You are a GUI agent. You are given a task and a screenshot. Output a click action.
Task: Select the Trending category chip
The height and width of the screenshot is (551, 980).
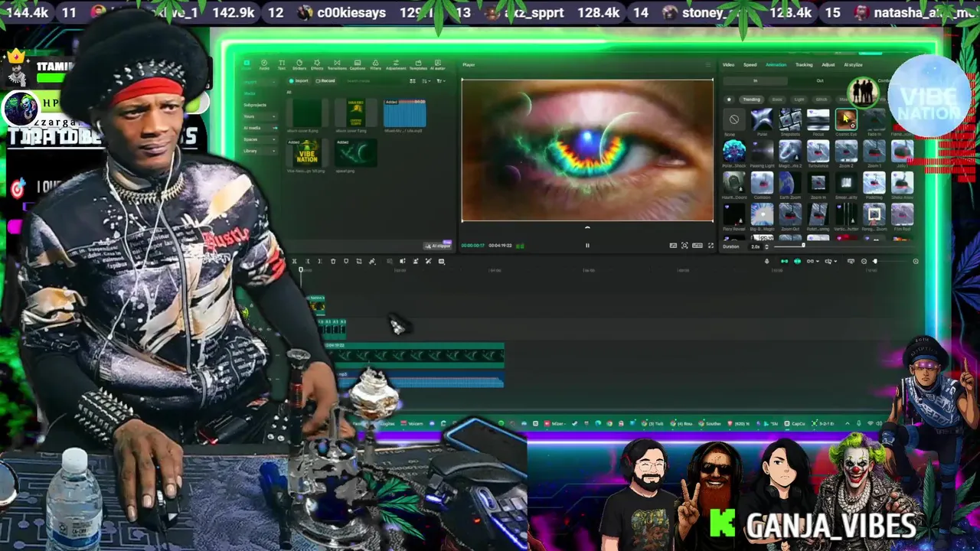[752, 99]
